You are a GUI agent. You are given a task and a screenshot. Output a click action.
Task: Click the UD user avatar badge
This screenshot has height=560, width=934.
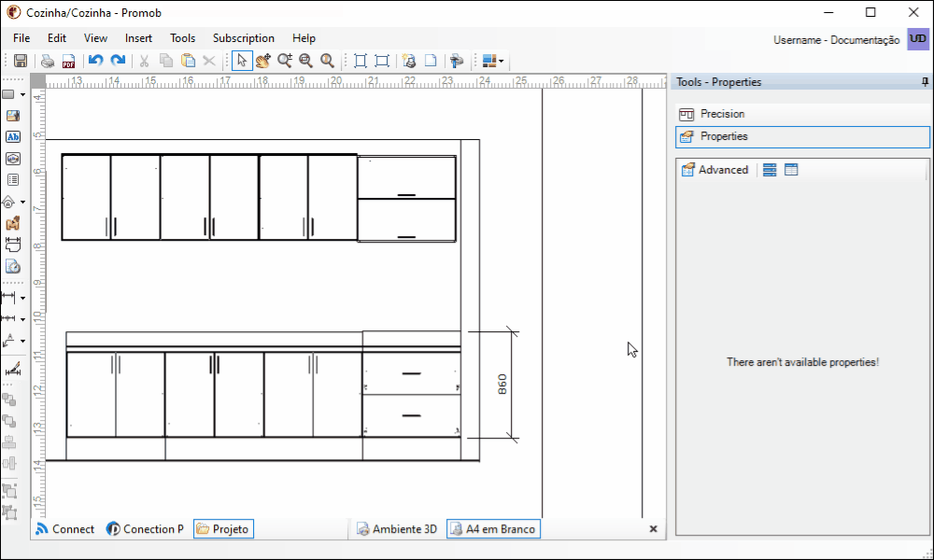[918, 39]
